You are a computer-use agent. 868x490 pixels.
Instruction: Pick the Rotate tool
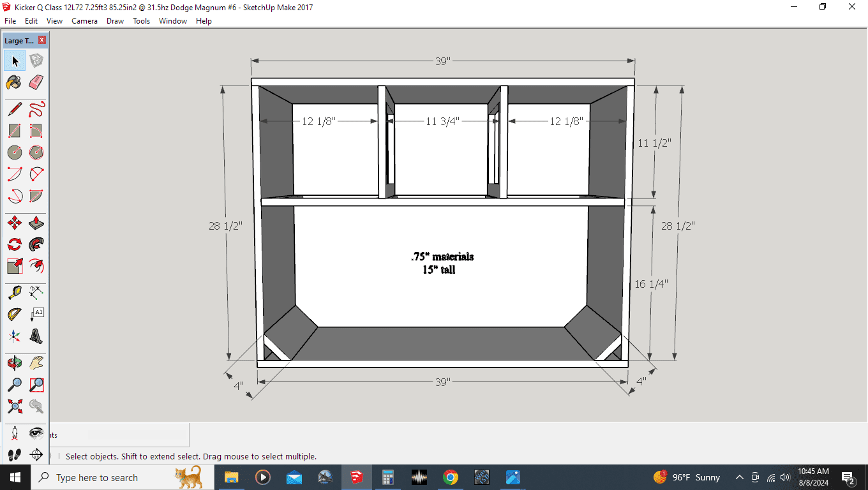(15, 244)
